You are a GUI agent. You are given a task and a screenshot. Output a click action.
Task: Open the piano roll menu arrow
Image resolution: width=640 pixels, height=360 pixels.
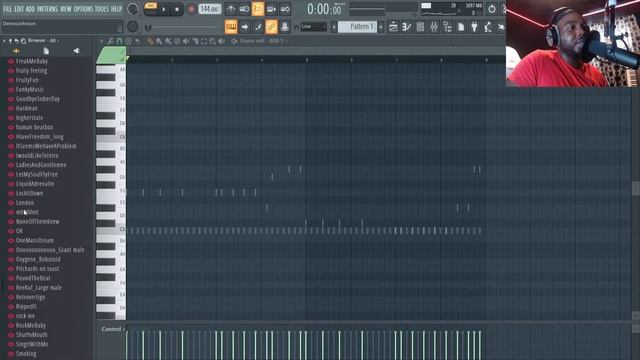102,41
